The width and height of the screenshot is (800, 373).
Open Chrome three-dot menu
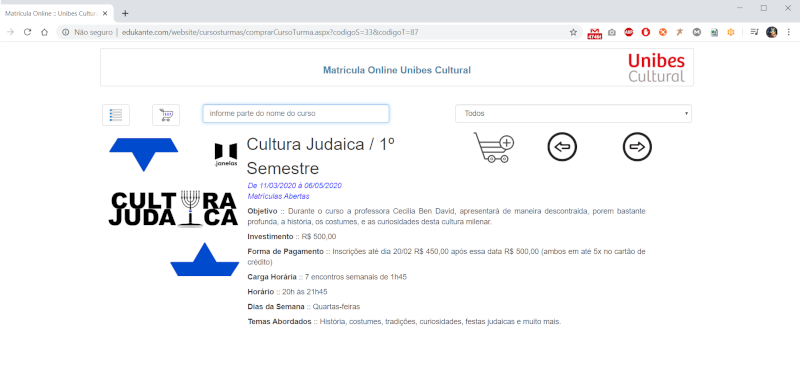click(789, 32)
